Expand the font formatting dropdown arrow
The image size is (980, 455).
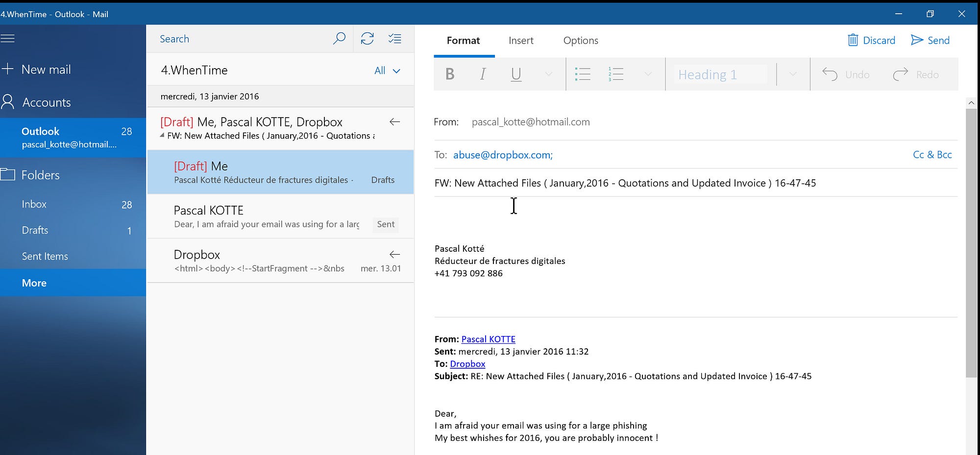549,74
